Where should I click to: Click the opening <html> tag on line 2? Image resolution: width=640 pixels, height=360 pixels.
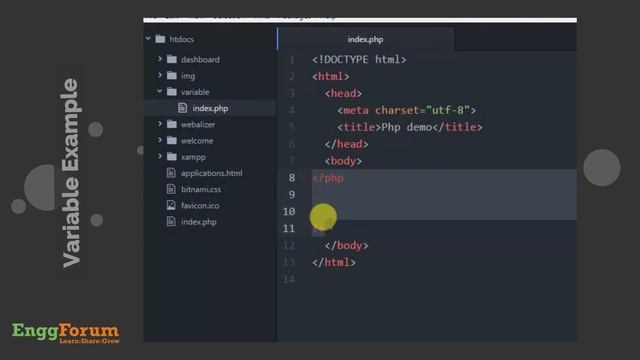331,76
